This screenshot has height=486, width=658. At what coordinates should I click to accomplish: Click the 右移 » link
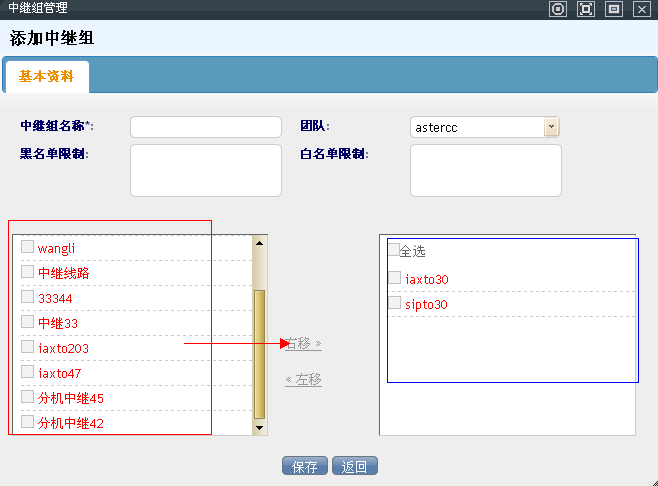click(305, 343)
